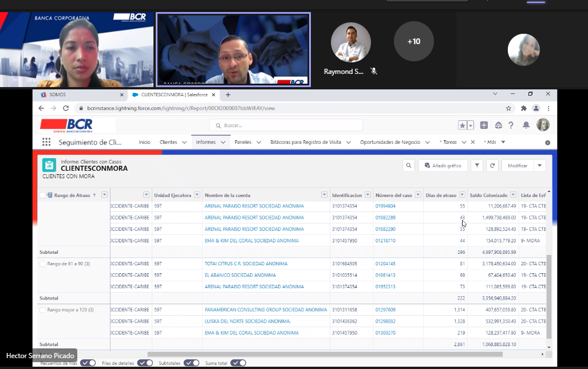Click the sort arrow on Rango de Atraso
This screenshot has height=369, width=588.
pyautogui.click(x=94, y=195)
